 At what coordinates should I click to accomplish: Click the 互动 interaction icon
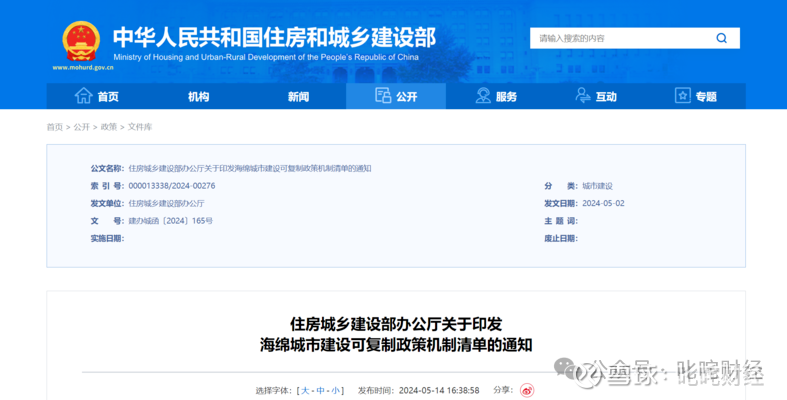[x=583, y=95]
